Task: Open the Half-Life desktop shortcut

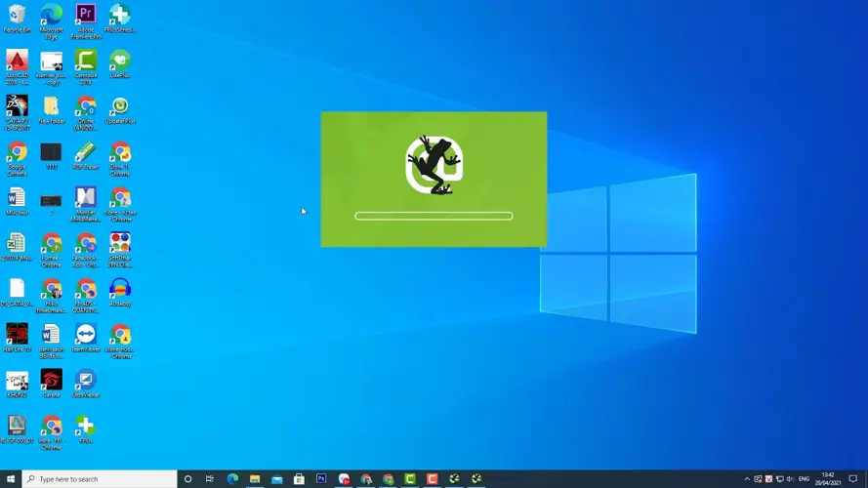Action: (17, 338)
